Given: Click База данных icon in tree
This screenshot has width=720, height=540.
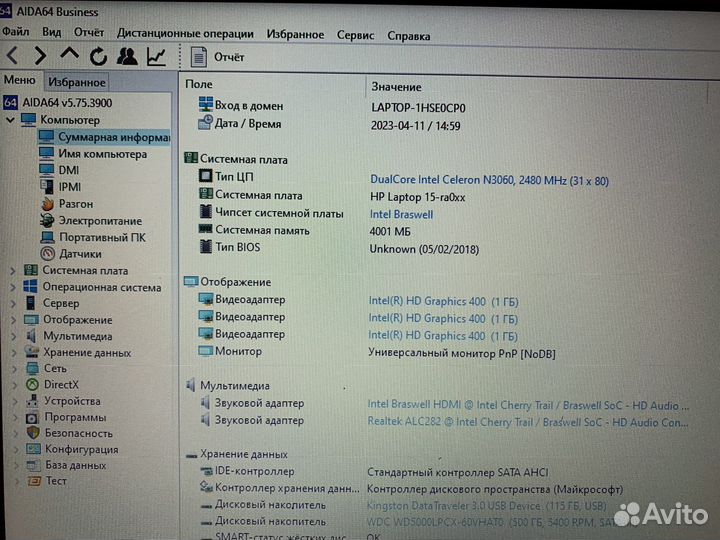Looking at the screenshot, I should coord(33,465).
